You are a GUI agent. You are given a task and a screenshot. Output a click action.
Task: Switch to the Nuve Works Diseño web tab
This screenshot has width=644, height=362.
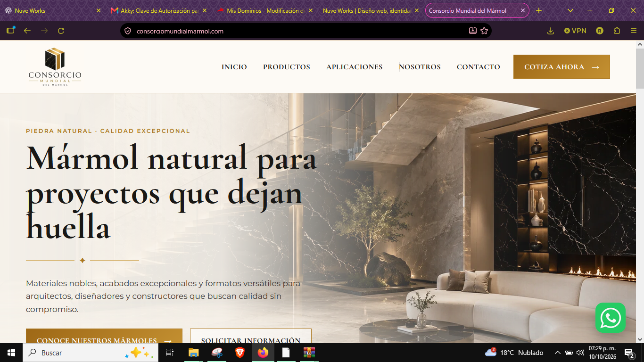click(371, 10)
